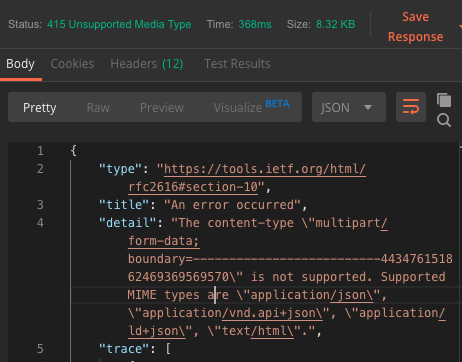Screen dimensions: 462x362
Task: Click the "type" key on line 2
Action: click(x=120, y=169)
